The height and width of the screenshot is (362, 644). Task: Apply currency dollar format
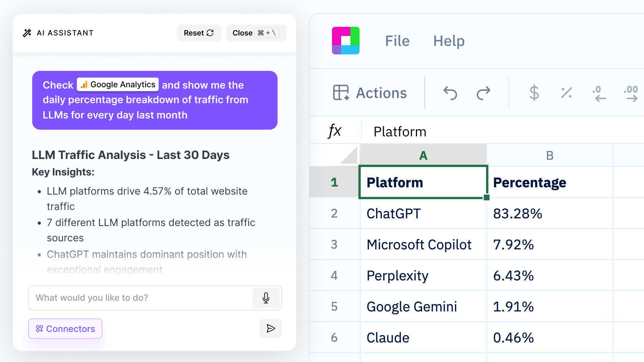[x=534, y=93]
